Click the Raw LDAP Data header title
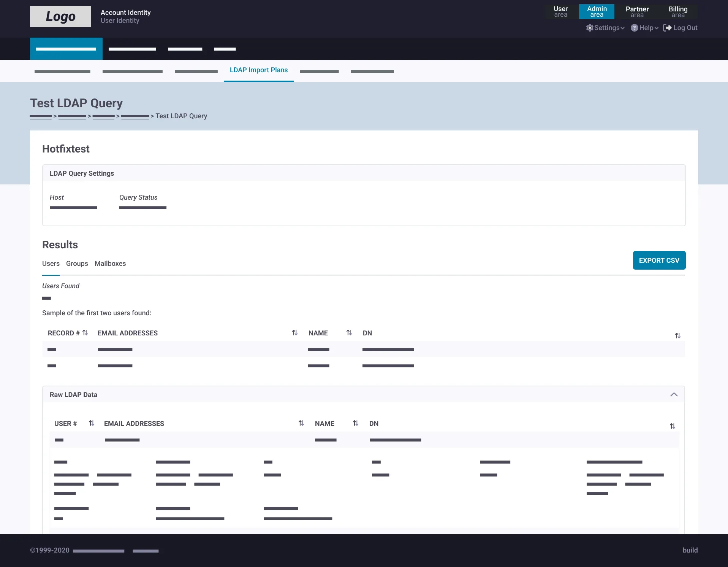The image size is (728, 567). pyautogui.click(x=73, y=395)
